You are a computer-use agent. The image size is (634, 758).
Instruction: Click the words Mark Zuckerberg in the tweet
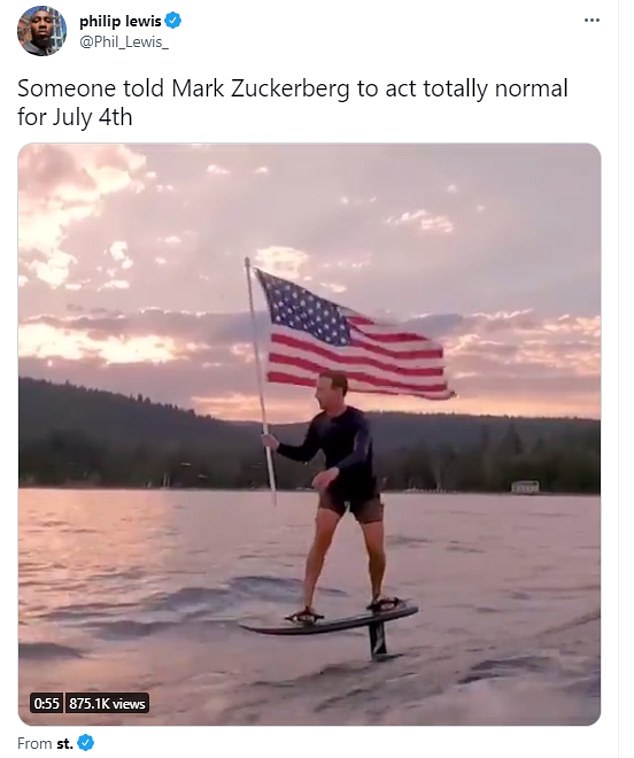(260, 89)
